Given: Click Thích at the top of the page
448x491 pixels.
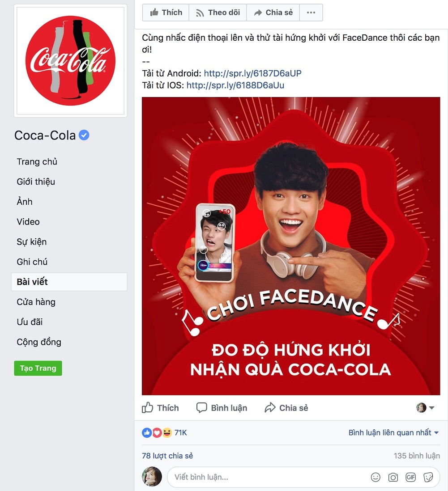Looking at the screenshot, I should (x=165, y=12).
